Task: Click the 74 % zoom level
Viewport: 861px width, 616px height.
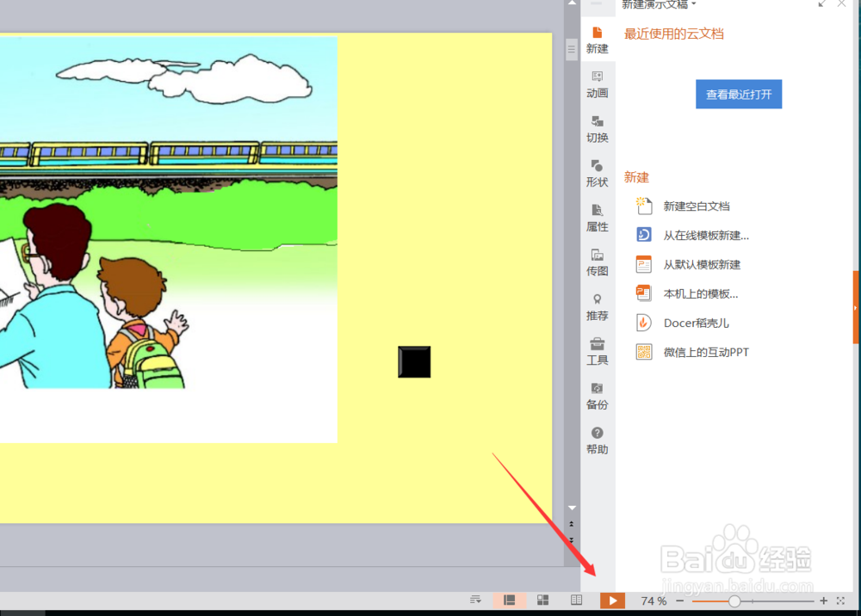Action: (653, 601)
